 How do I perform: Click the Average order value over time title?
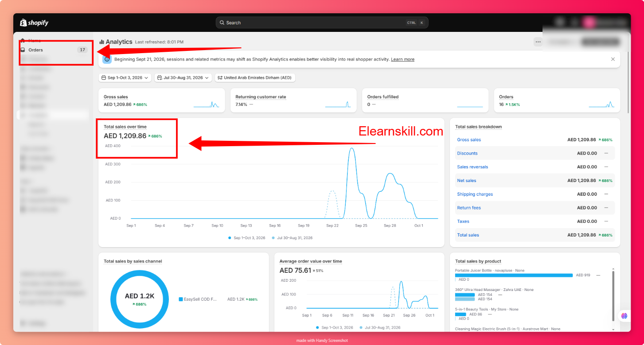pyautogui.click(x=311, y=261)
